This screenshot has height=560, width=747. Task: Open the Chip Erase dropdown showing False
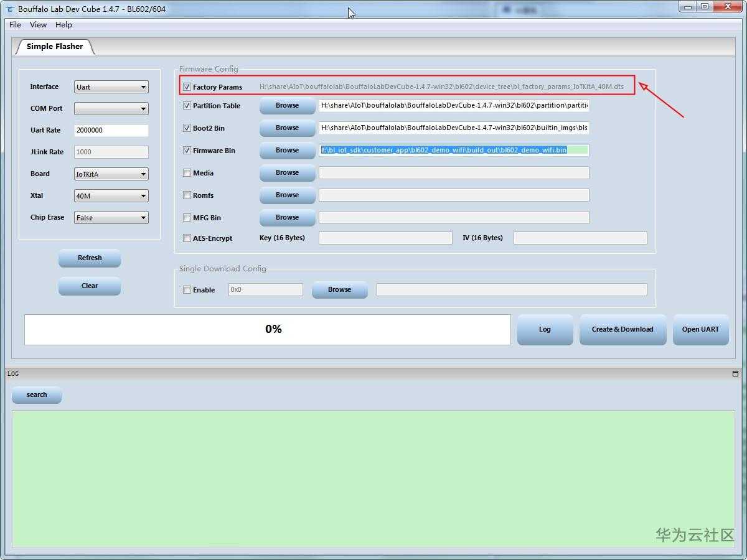coord(111,218)
